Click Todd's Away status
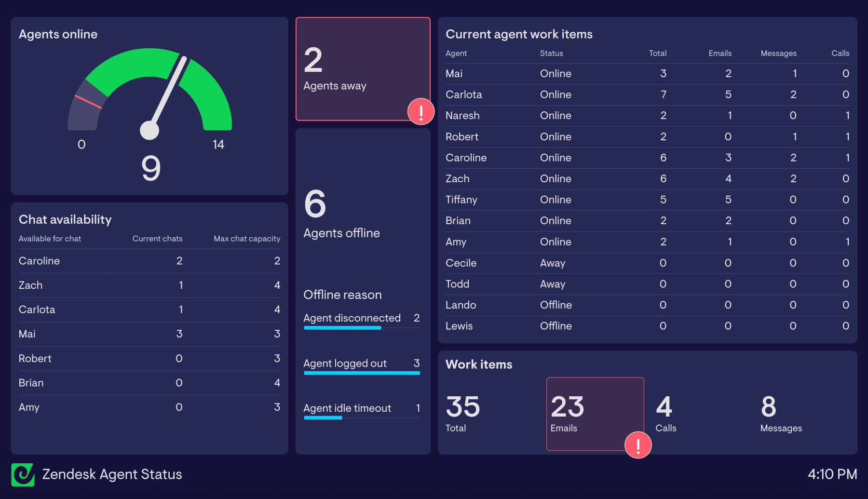This screenshot has height=499, width=868. coord(553,284)
